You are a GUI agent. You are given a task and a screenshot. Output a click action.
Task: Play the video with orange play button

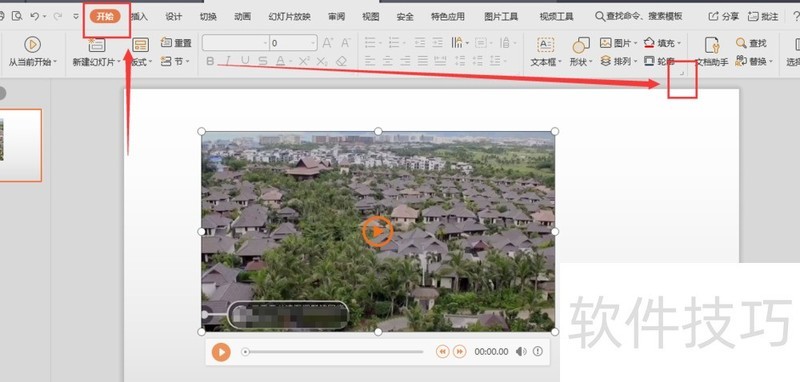coord(221,352)
